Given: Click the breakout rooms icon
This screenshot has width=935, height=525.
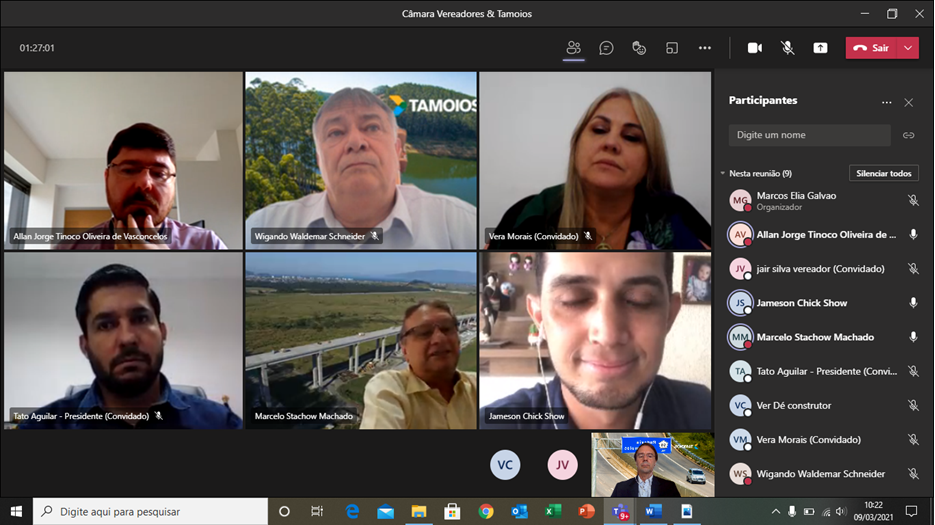Looking at the screenshot, I should click(x=672, y=48).
